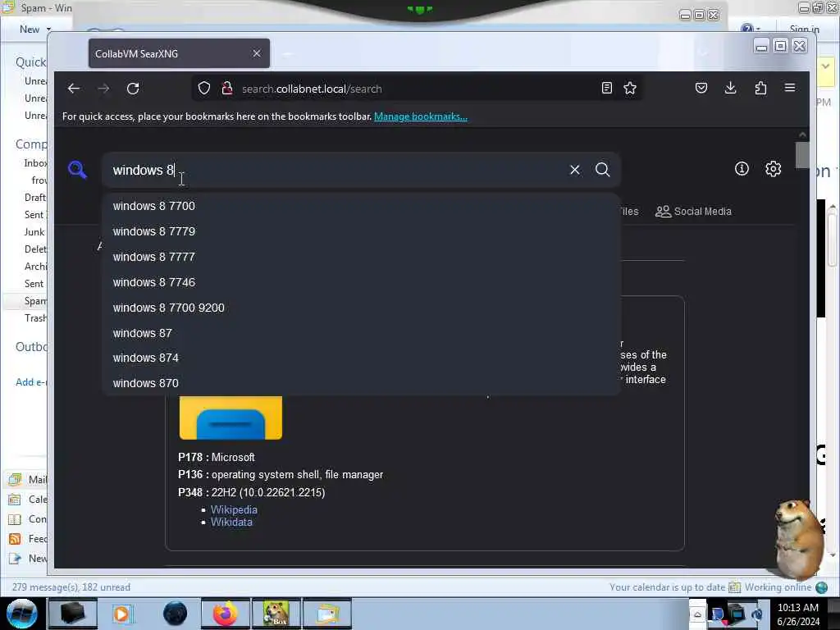Click the SearXNG logo magnifier
The width and height of the screenshot is (840, 630).
(78, 170)
